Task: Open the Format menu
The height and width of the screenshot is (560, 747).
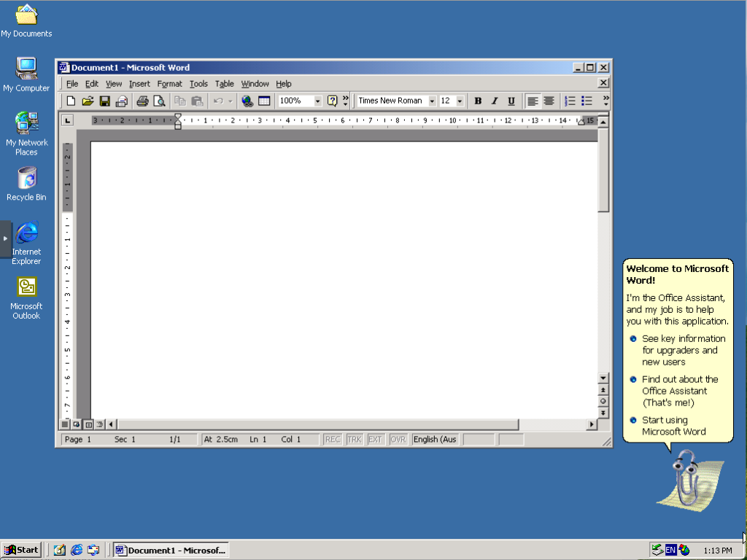Action: (169, 84)
